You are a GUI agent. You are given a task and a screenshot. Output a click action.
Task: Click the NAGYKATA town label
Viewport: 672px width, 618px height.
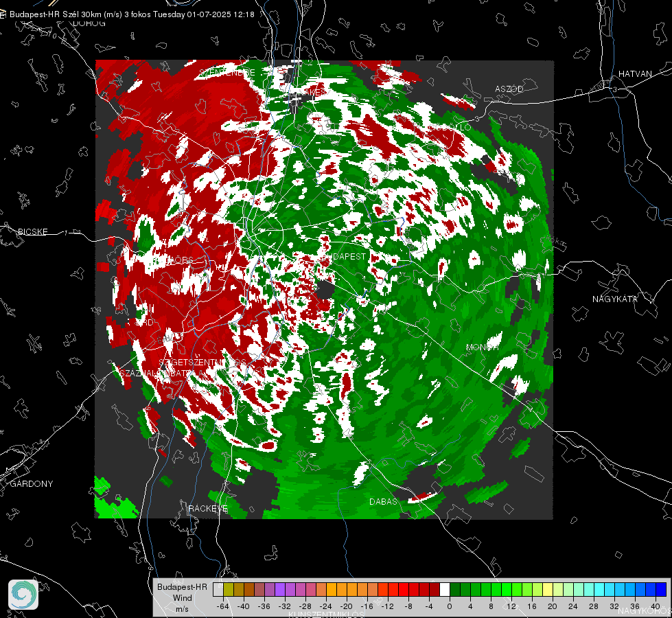click(615, 299)
